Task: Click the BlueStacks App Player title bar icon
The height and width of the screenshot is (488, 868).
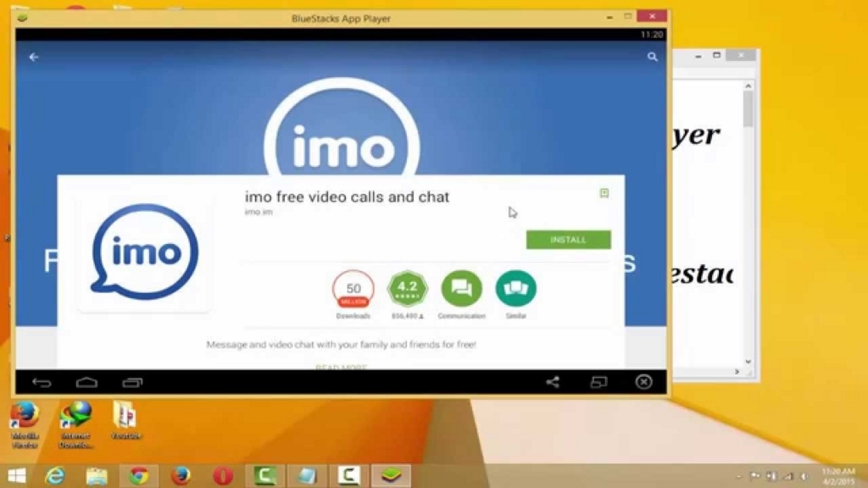Action: (x=22, y=19)
